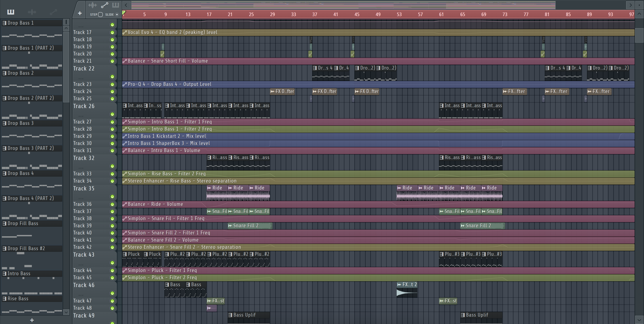Select the Drop Bass 3 (PART 2) pattern
The height and width of the screenshot is (324, 644).
tap(32, 148)
